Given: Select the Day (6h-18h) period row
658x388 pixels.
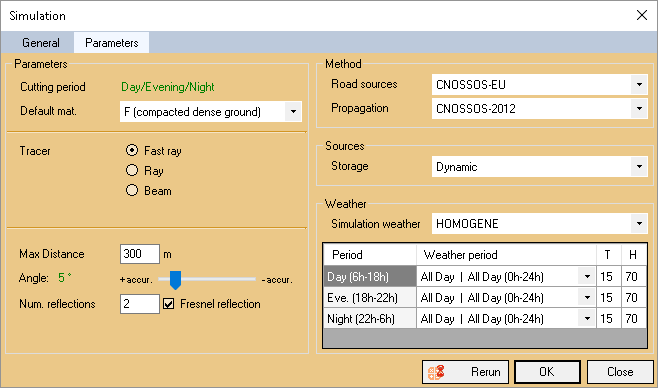Looking at the screenshot, I should click(x=370, y=276).
